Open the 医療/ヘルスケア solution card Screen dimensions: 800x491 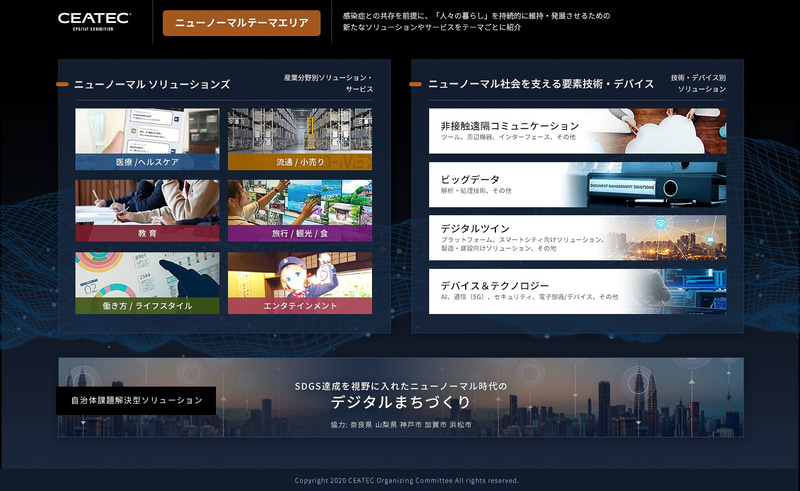[147, 139]
